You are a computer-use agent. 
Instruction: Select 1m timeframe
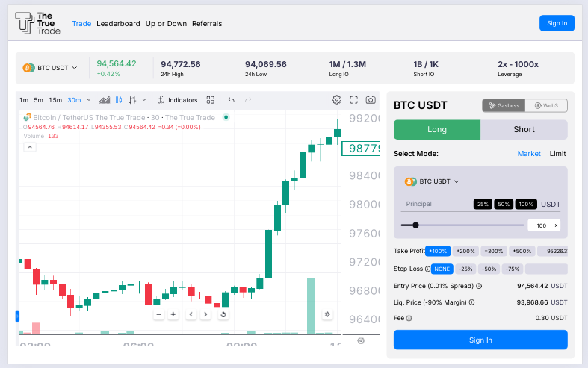(24, 100)
